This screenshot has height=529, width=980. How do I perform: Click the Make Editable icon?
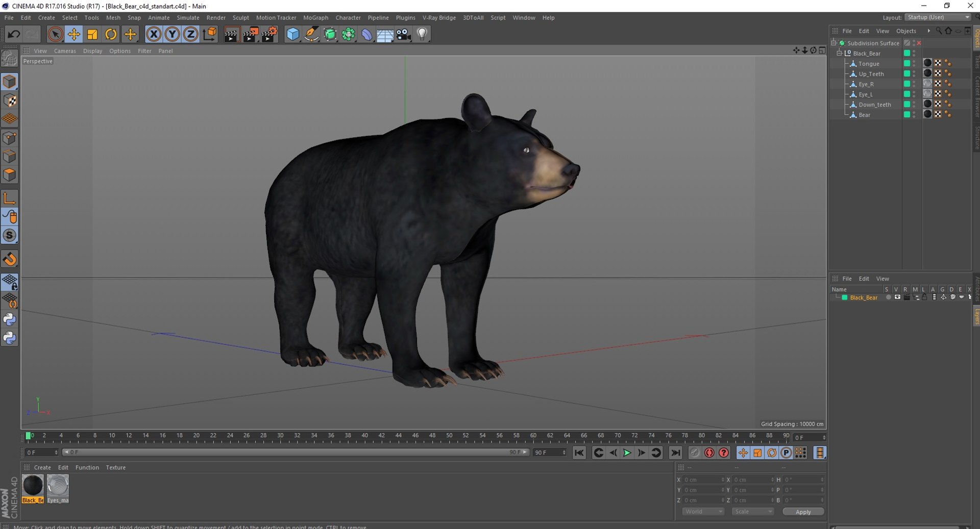9,59
